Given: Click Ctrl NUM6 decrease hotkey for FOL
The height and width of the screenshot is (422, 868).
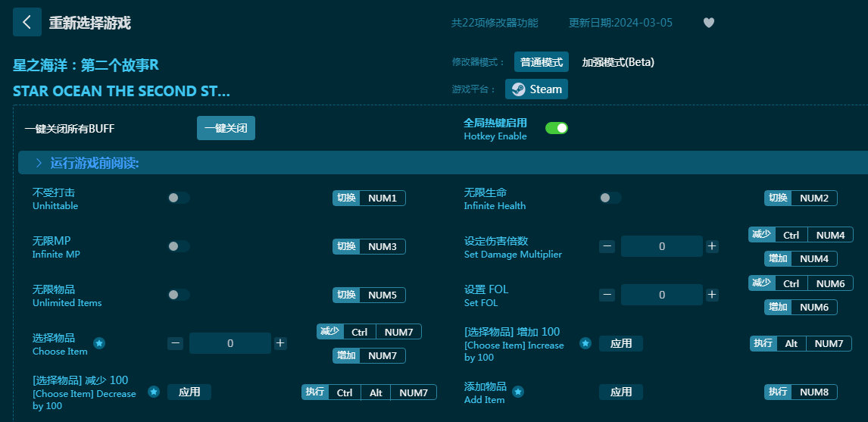Looking at the screenshot, I should 801,283.
